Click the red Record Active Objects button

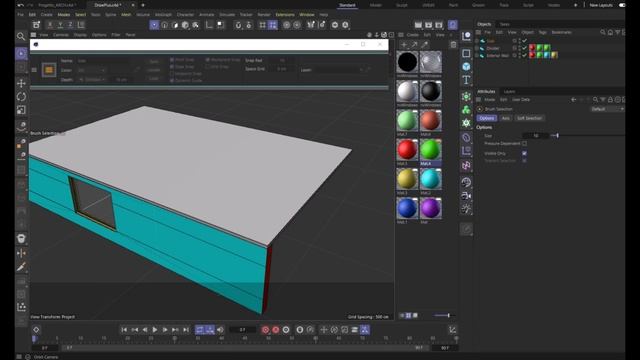click(265, 330)
